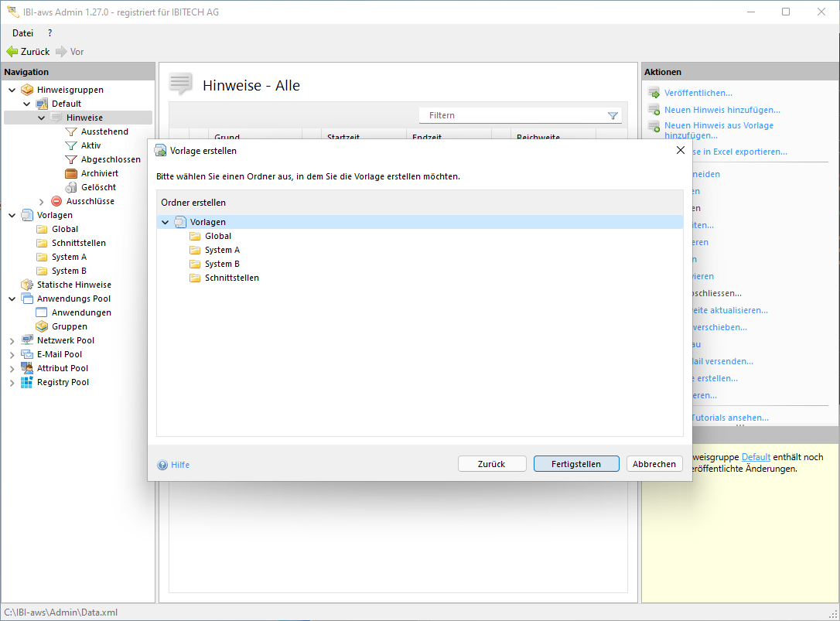Click the Registry Pool icon
Image resolution: width=840 pixels, height=621 pixels.
point(27,382)
